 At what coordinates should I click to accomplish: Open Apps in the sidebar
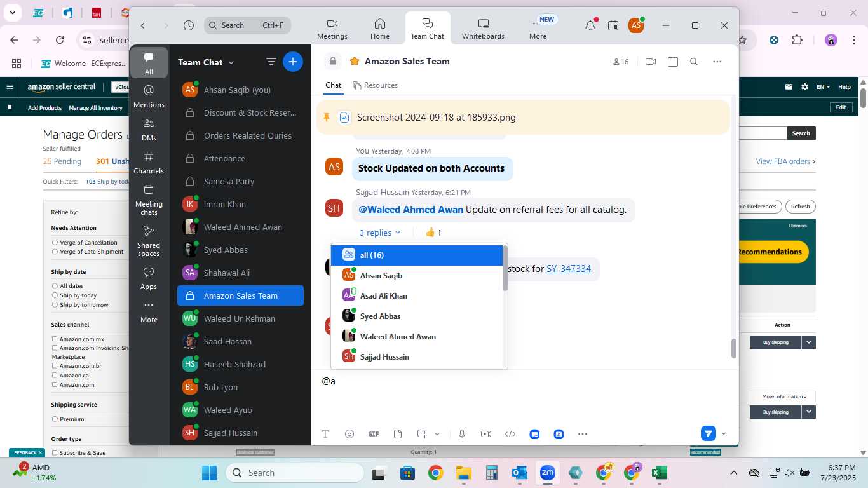pos(149,278)
